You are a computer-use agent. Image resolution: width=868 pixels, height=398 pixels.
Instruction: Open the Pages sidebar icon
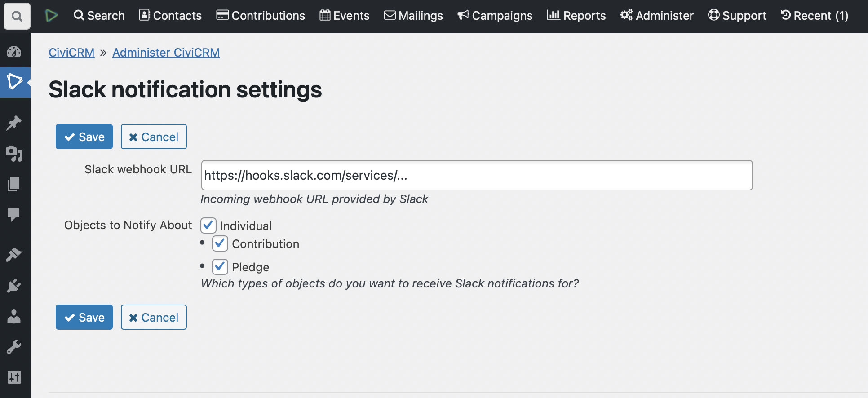[x=14, y=184]
